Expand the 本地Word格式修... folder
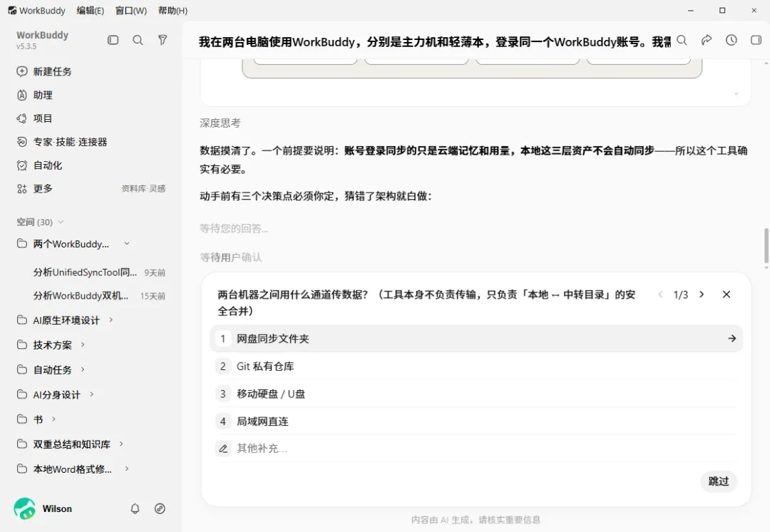 [127, 469]
